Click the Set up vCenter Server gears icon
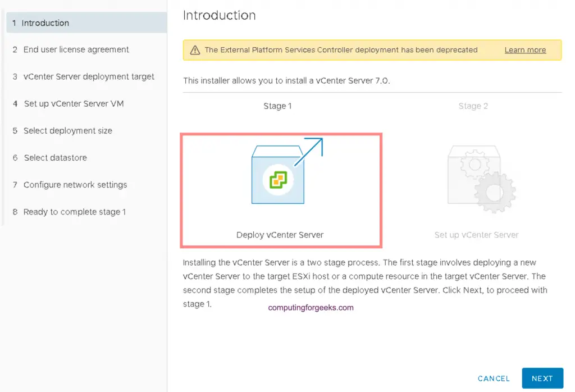The height and width of the screenshot is (392, 575). (481, 179)
